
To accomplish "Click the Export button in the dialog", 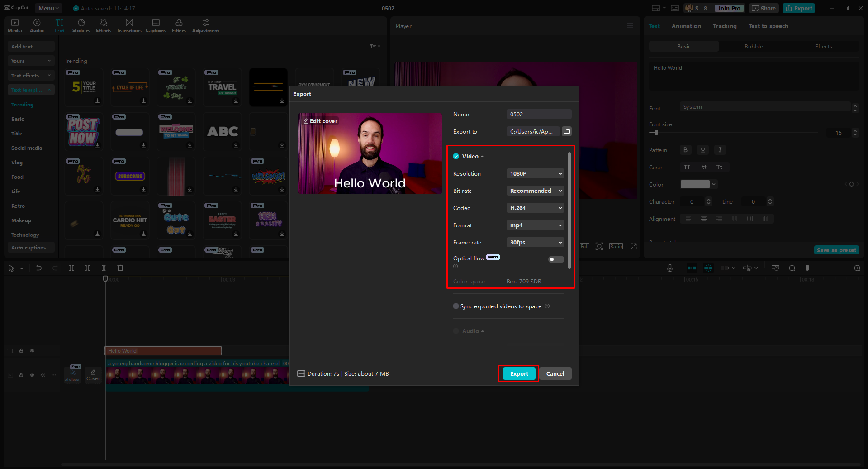I will [518, 373].
